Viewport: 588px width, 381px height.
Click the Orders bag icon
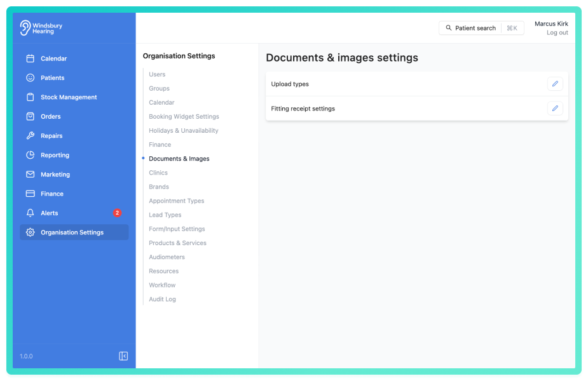(x=31, y=116)
